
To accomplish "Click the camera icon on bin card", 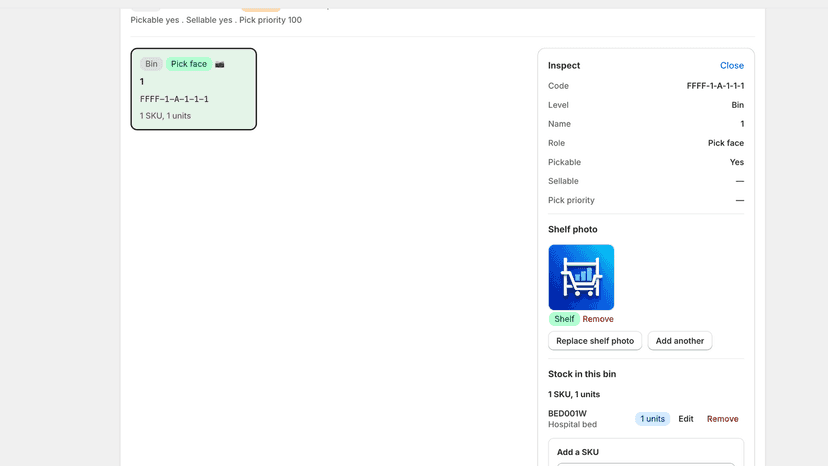I will click(220, 64).
